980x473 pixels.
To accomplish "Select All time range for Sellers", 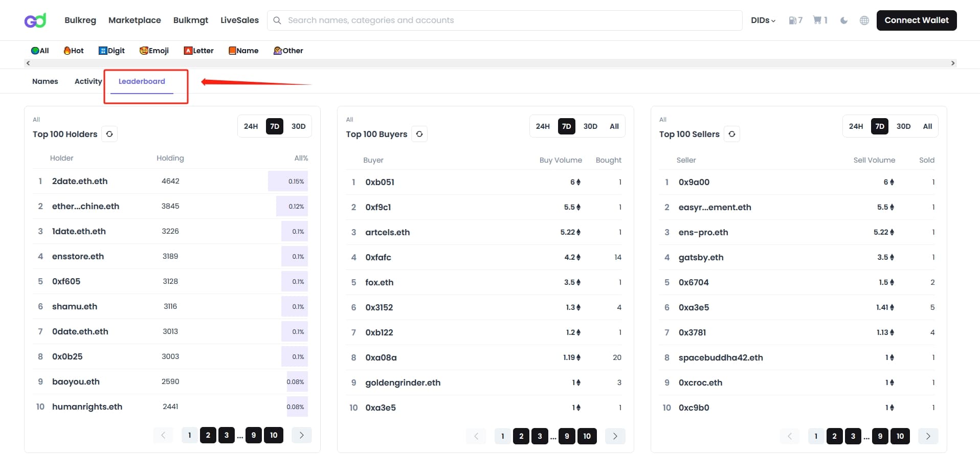I will pyautogui.click(x=927, y=126).
